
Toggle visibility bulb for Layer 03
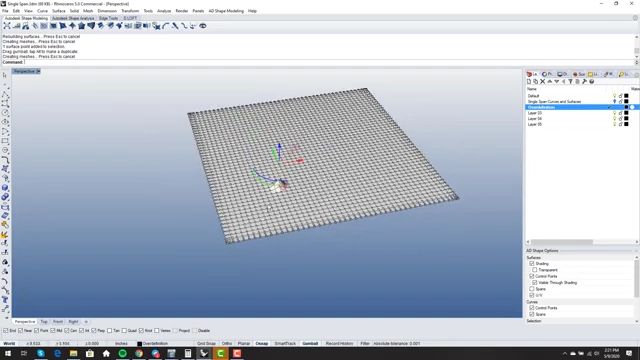click(x=614, y=113)
